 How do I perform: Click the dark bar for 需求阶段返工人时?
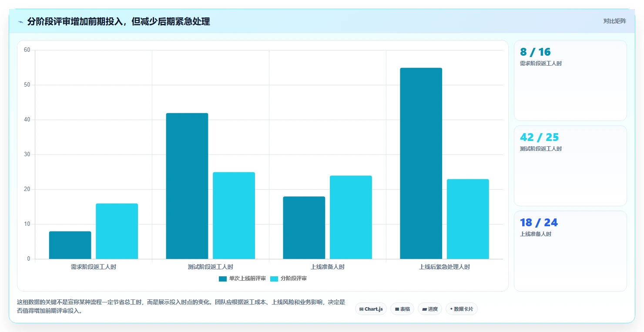tap(70, 245)
